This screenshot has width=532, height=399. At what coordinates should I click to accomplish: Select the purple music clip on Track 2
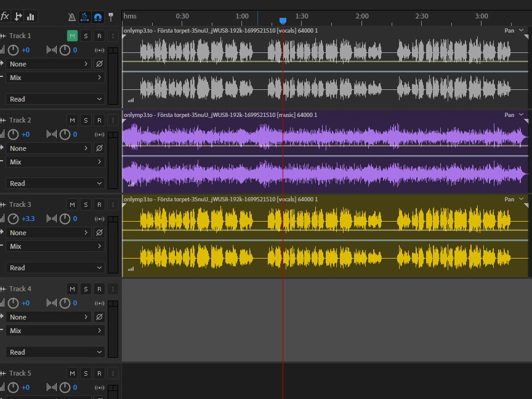coord(325,152)
